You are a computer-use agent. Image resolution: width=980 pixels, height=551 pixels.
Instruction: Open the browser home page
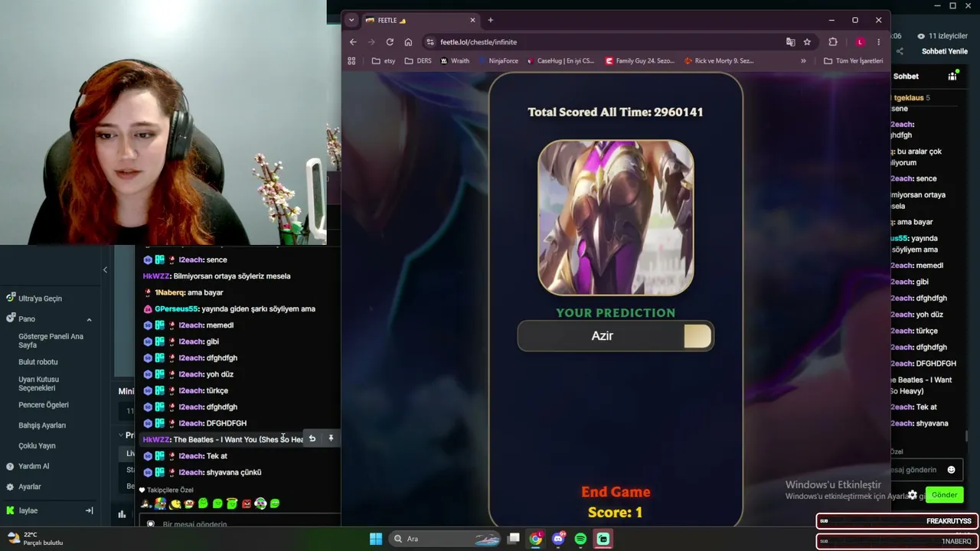click(408, 42)
